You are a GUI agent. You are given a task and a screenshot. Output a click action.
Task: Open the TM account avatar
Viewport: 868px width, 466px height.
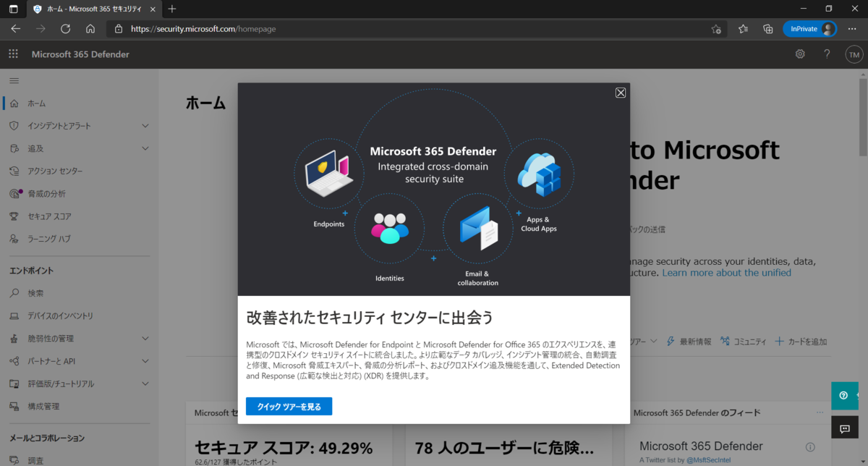854,54
